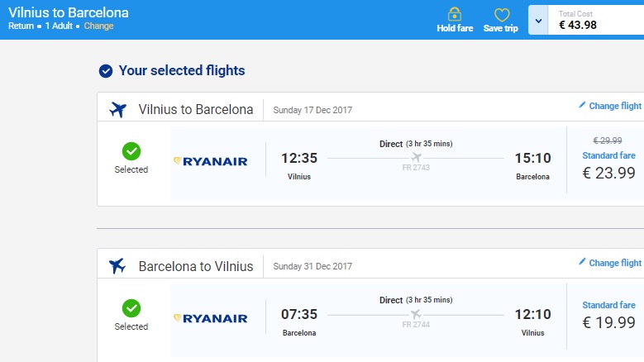This screenshot has height=362, width=644.
Task: Click the Ryanair logo on the 12:35 flight
Action: [211, 161]
